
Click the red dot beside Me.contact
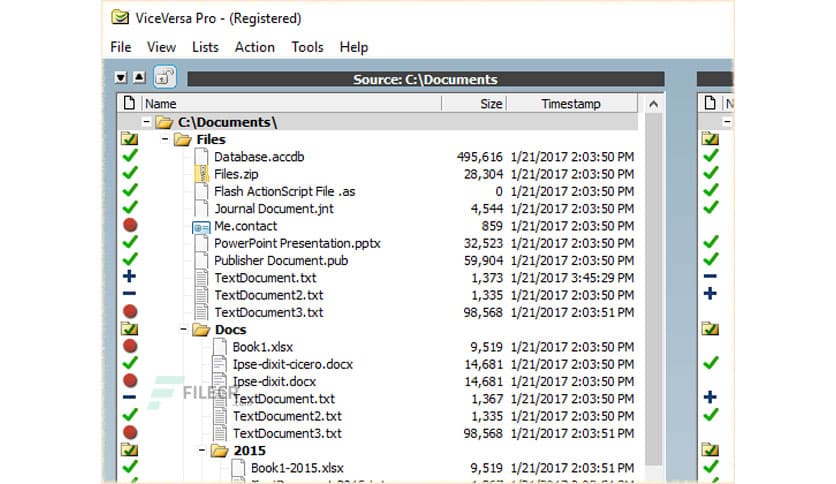(130, 225)
